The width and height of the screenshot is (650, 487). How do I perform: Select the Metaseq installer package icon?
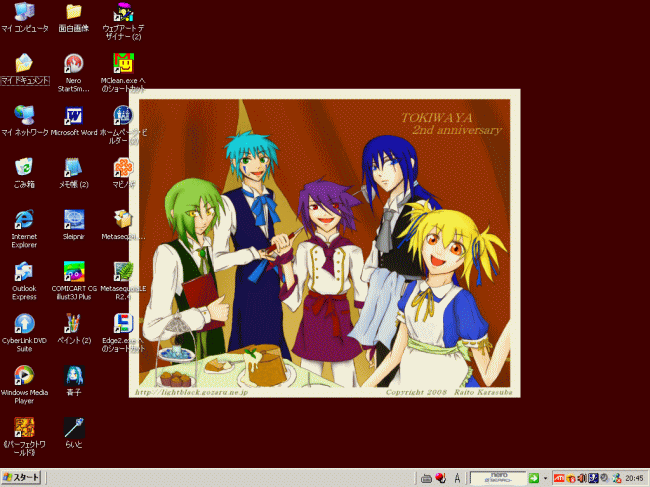[x=123, y=225]
